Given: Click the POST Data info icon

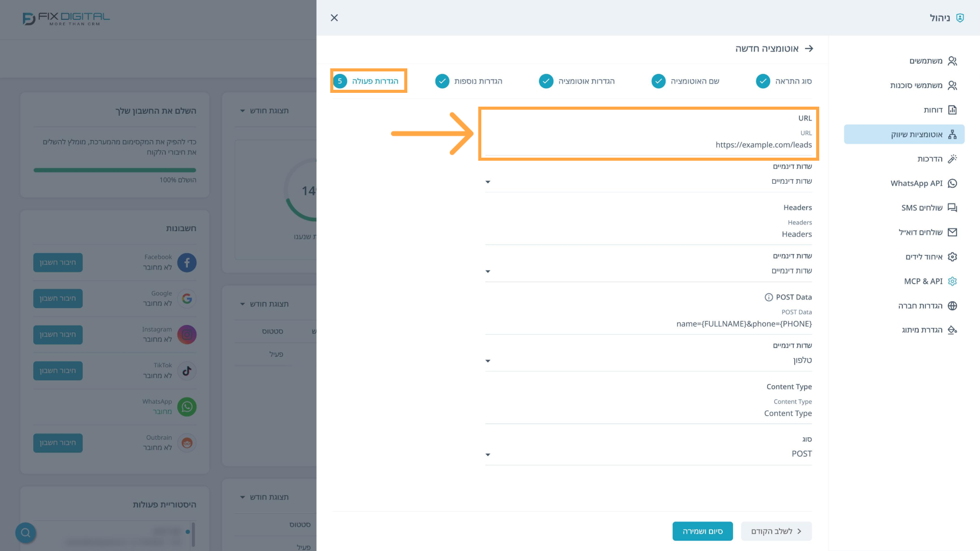Looking at the screenshot, I should click(769, 297).
